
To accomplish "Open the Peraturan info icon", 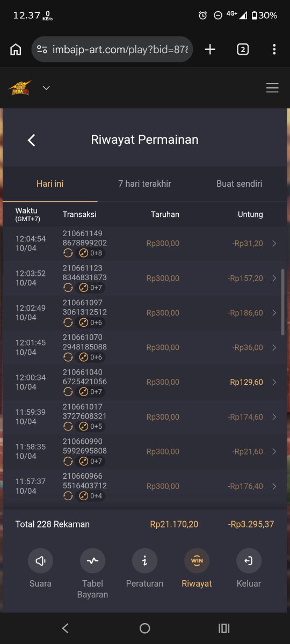I will tap(144, 561).
